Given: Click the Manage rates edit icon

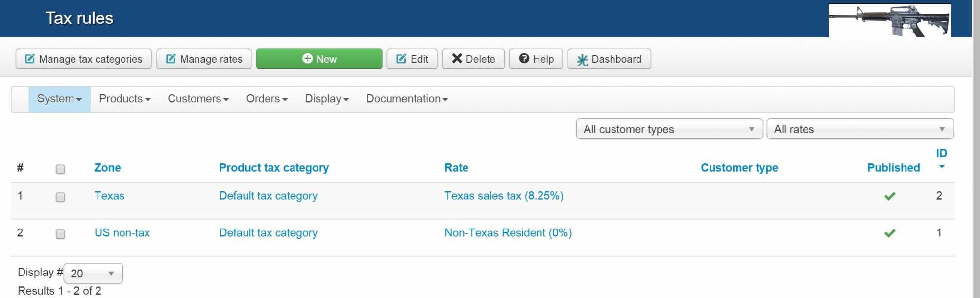Looking at the screenshot, I should [171, 59].
